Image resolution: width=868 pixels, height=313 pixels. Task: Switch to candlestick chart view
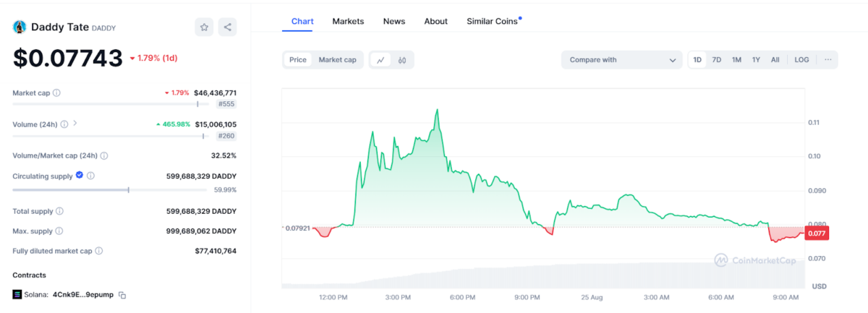point(402,60)
